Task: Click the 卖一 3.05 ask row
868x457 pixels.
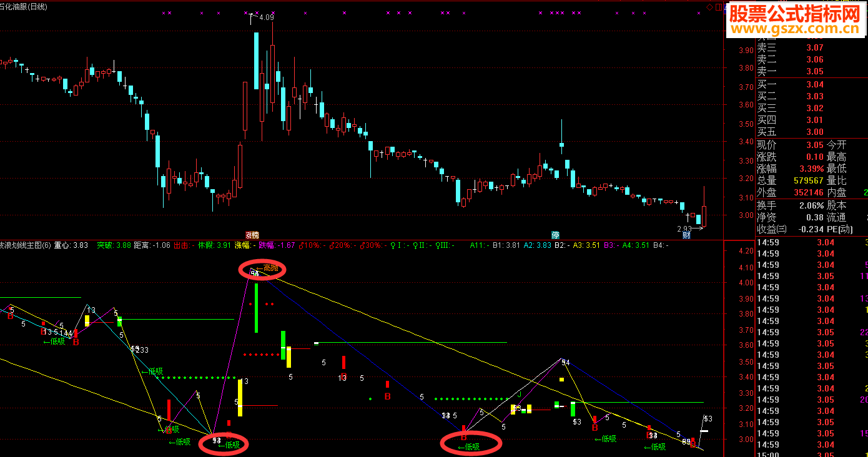Action: pos(790,71)
